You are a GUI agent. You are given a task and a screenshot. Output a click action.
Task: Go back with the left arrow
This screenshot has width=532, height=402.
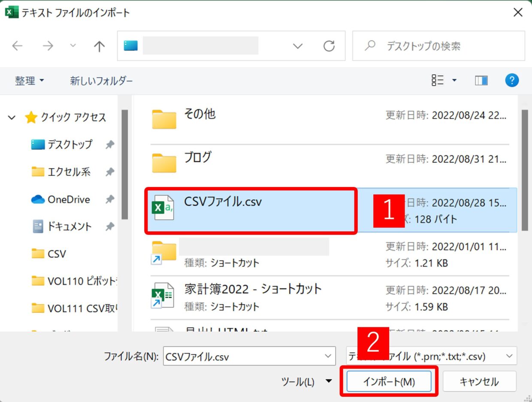[x=17, y=46]
